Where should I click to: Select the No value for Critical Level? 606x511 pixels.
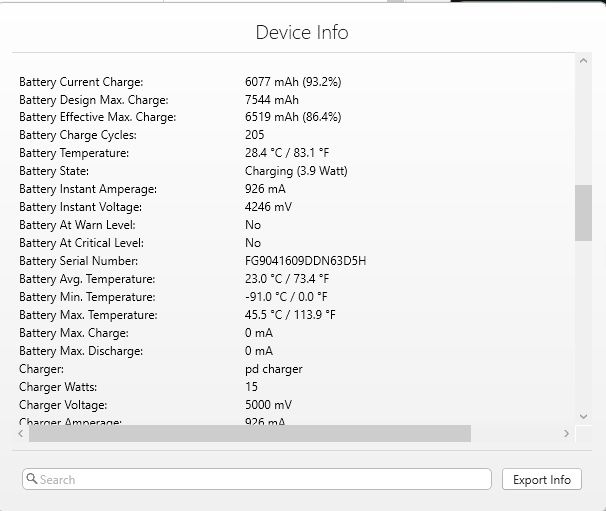[253, 243]
